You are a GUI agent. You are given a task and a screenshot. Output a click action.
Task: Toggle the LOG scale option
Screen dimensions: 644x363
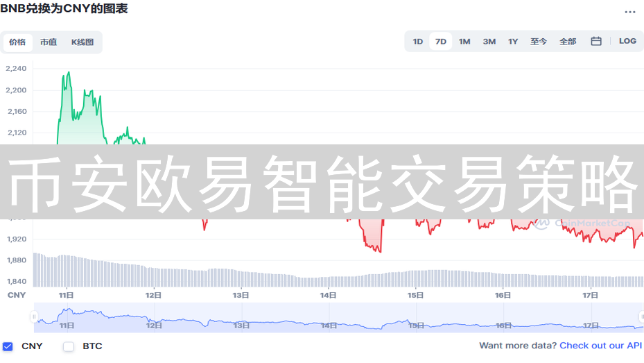(x=627, y=41)
